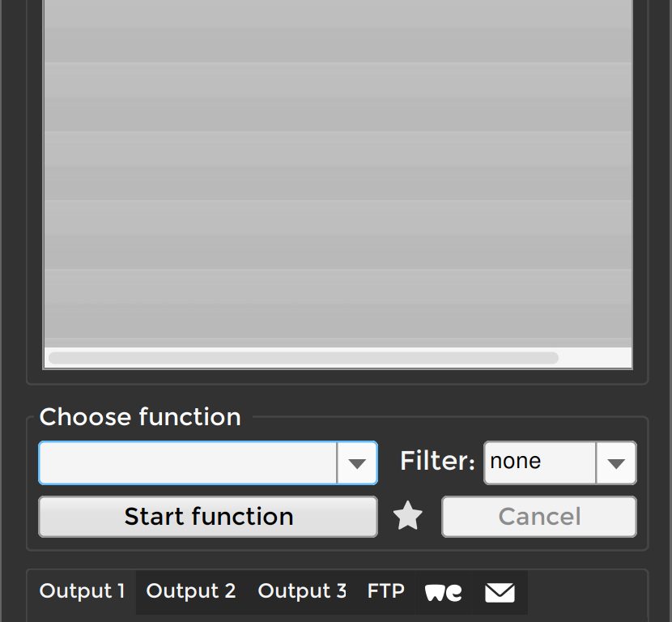This screenshot has width=672, height=622.
Task: Expand the Filter dropdown arrow
Action: pos(616,463)
